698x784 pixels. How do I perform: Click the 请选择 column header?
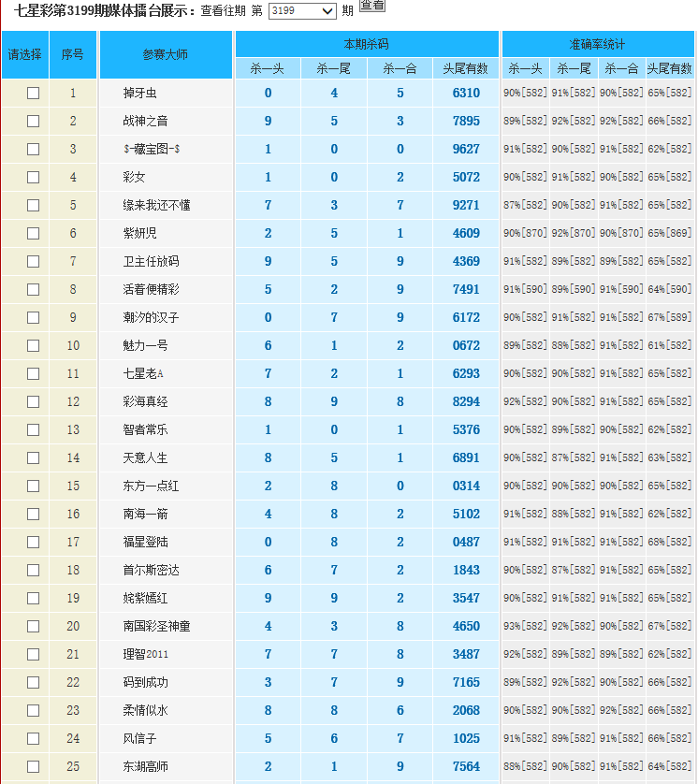tap(25, 55)
